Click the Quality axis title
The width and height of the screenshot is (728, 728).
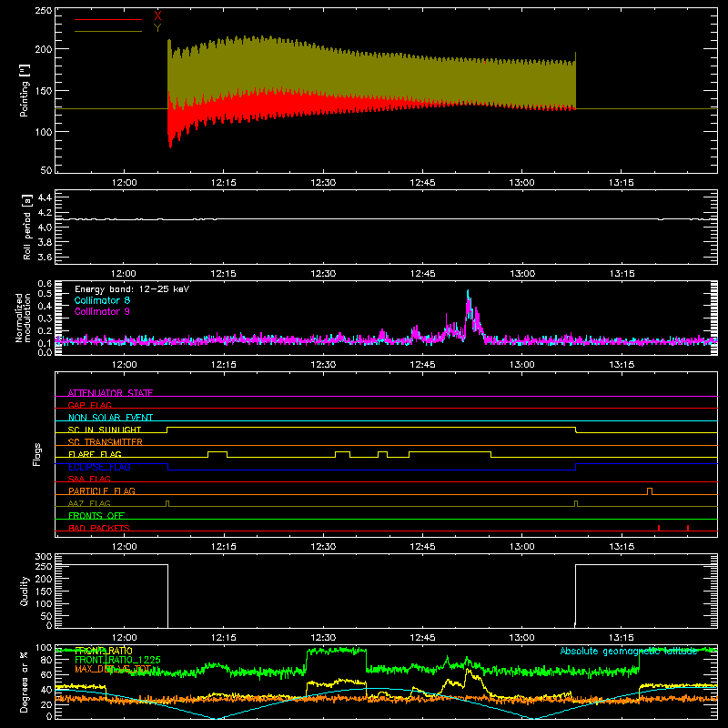[25, 591]
